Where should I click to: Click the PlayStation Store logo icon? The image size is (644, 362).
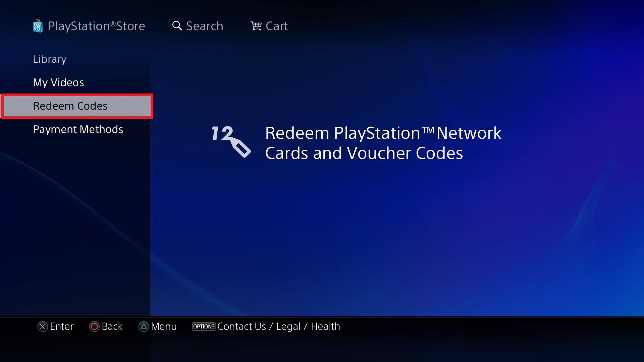[x=38, y=25]
